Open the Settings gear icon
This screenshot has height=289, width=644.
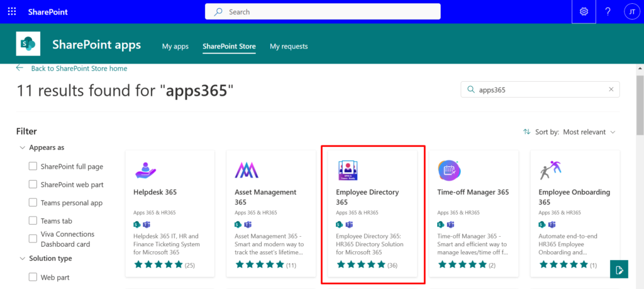click(584, 12)
